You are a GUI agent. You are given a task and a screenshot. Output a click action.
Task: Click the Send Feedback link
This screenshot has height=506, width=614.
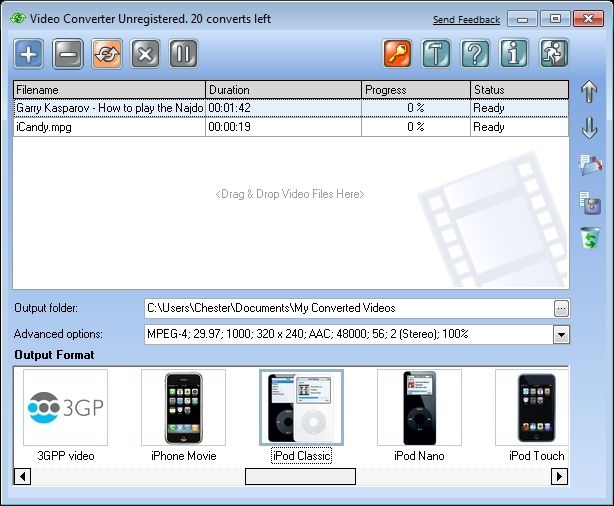pyautogui.click(x=466, y=20)
